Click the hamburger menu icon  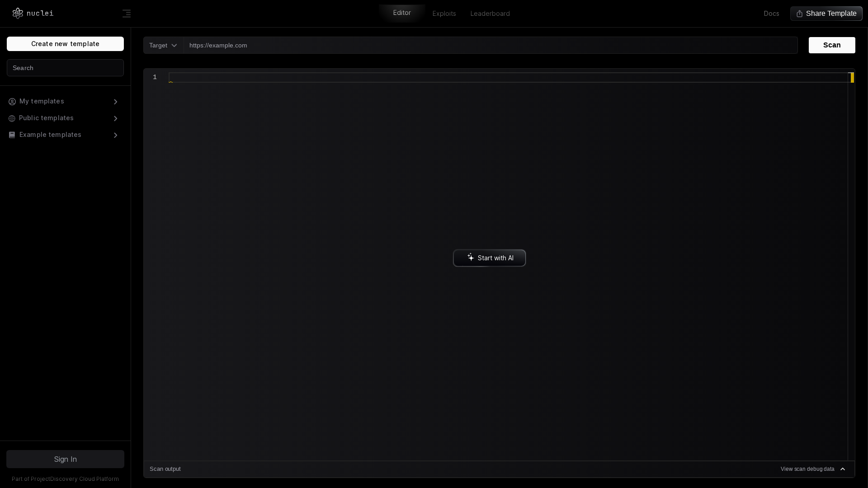click(127, 13)
